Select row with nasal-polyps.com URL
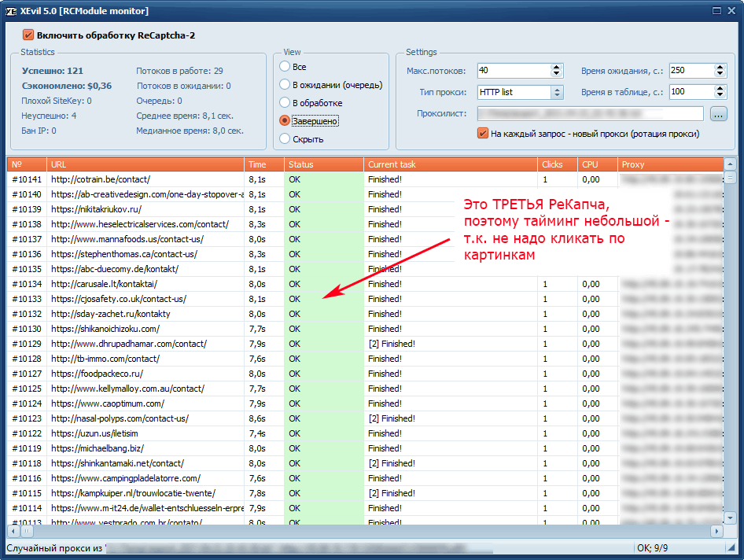Viewport: 744px width, 560px height. (x=366, y=418)
